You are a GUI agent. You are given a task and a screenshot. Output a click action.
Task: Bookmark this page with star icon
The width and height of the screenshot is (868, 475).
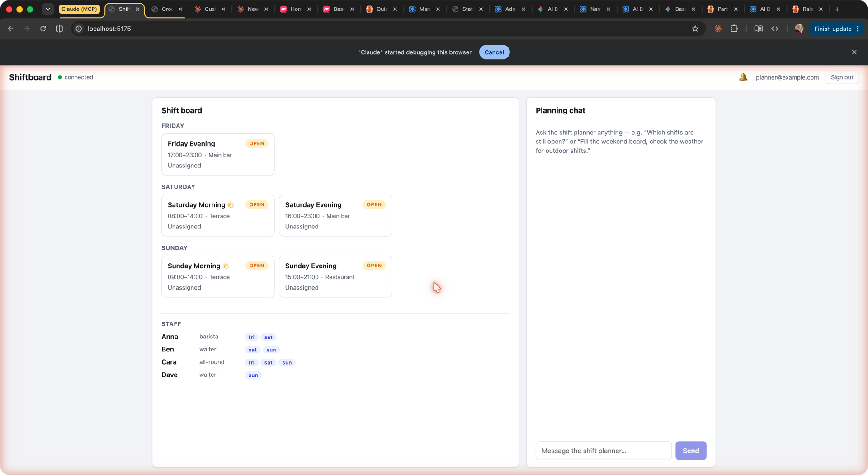[695, 28]
